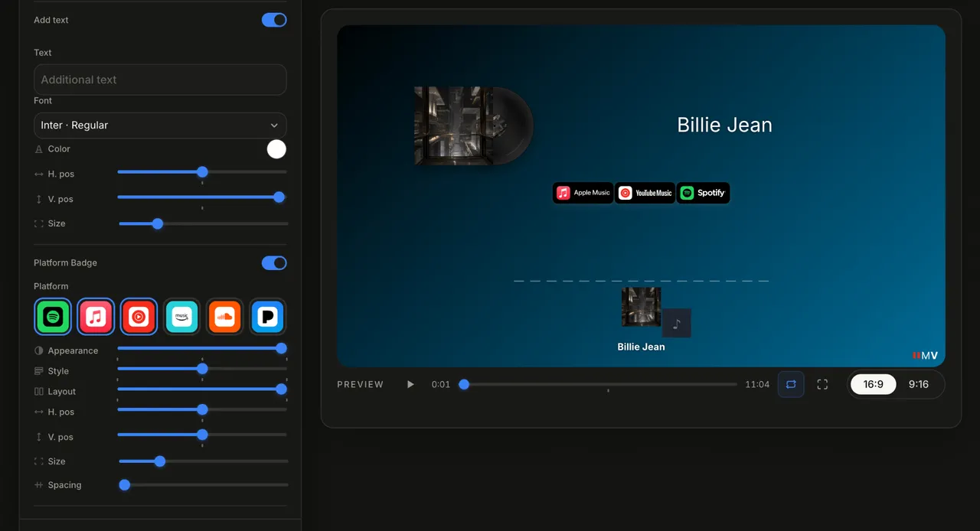Adjust the badge Style slider
Image resolution: width=980 pixels, height=531 pixels.
point(202,369)
